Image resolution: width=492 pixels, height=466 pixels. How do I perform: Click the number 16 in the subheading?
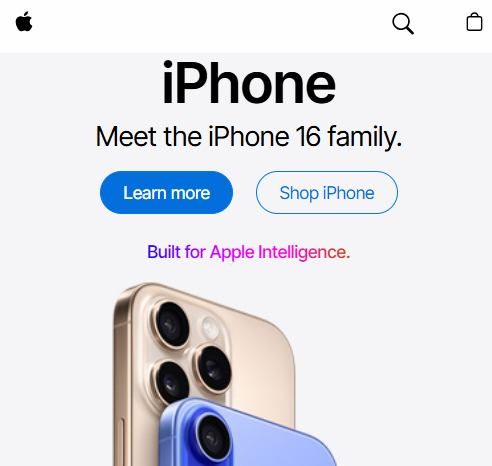tap(308, 136)
